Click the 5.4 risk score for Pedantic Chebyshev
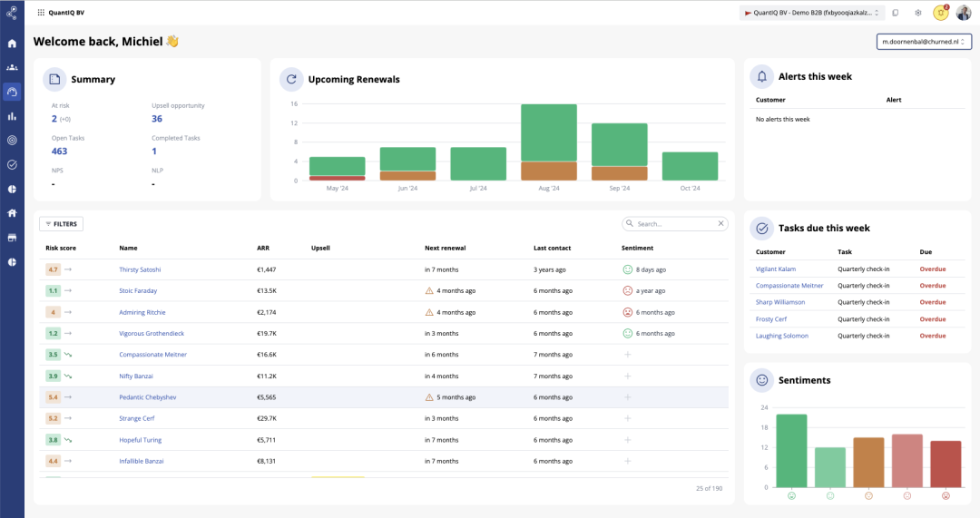The image size is (980, 518). 54,397
